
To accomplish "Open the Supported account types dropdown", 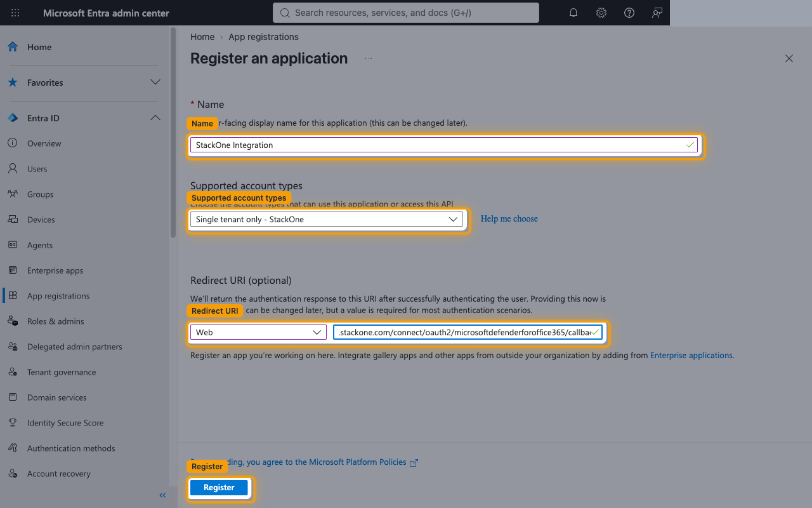I will point(327,220).
